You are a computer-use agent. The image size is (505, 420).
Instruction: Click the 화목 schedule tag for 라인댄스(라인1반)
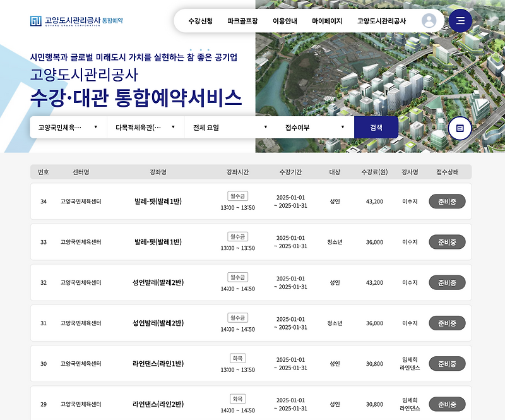(237, 358)
